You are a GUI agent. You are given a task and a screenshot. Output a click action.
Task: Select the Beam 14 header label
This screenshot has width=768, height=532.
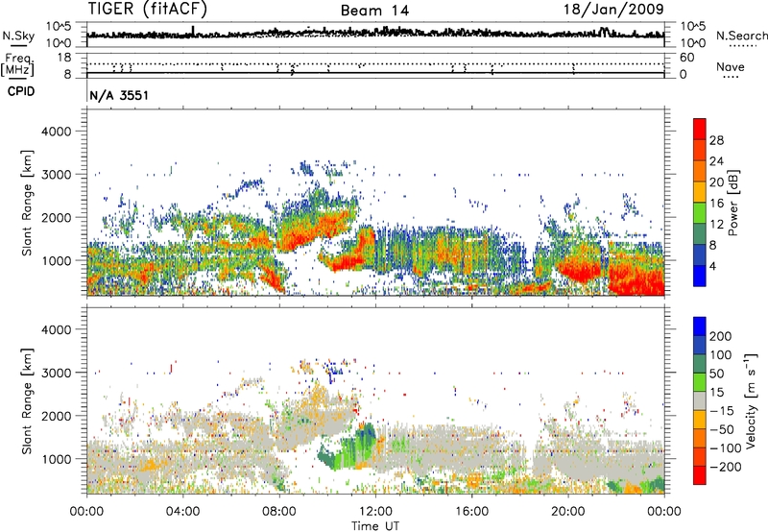pos(374,11)
